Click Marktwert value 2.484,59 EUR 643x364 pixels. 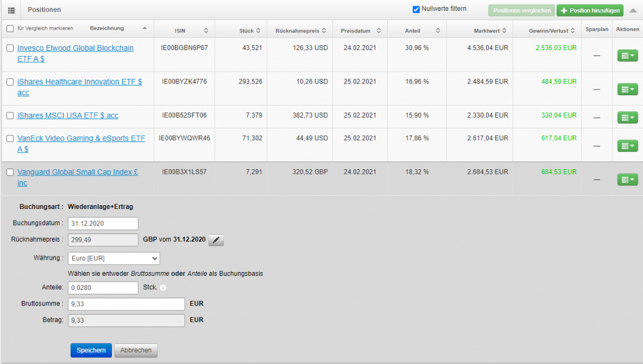tap(487, 81)
